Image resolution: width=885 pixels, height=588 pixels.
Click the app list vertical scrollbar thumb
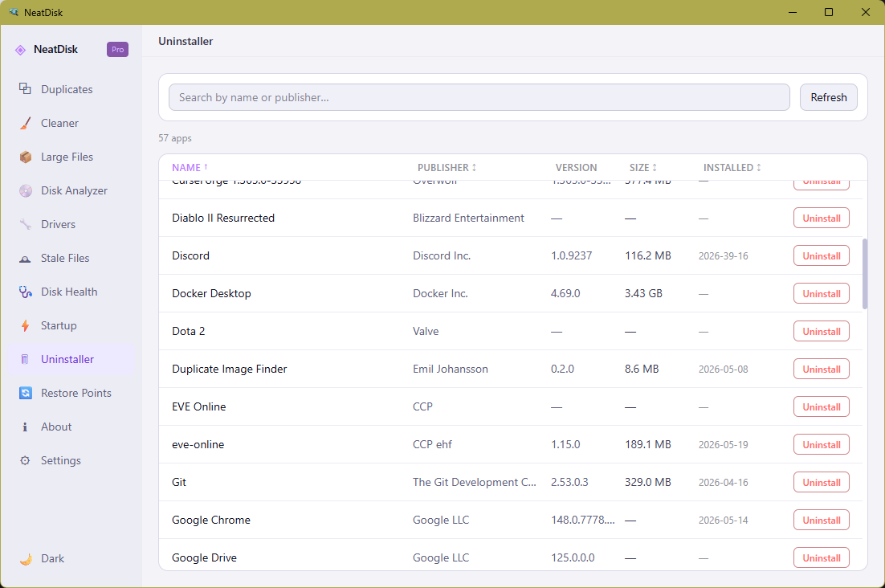coord(865,274)
